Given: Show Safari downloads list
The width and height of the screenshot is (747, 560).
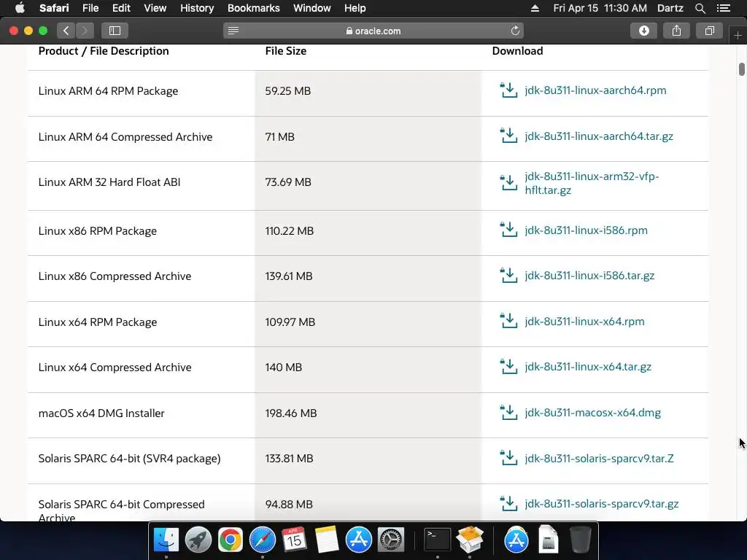Looking at the screenshot, I should tap(644, 31).
